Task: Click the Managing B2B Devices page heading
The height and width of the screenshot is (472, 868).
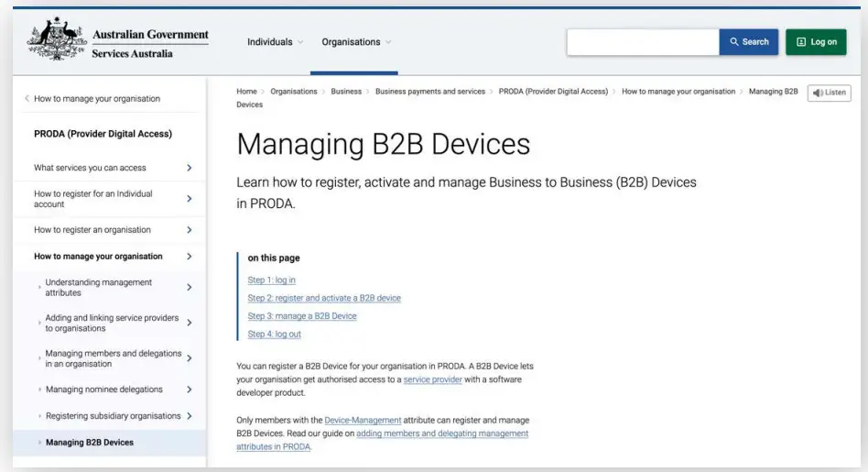Action: (383, 144)
